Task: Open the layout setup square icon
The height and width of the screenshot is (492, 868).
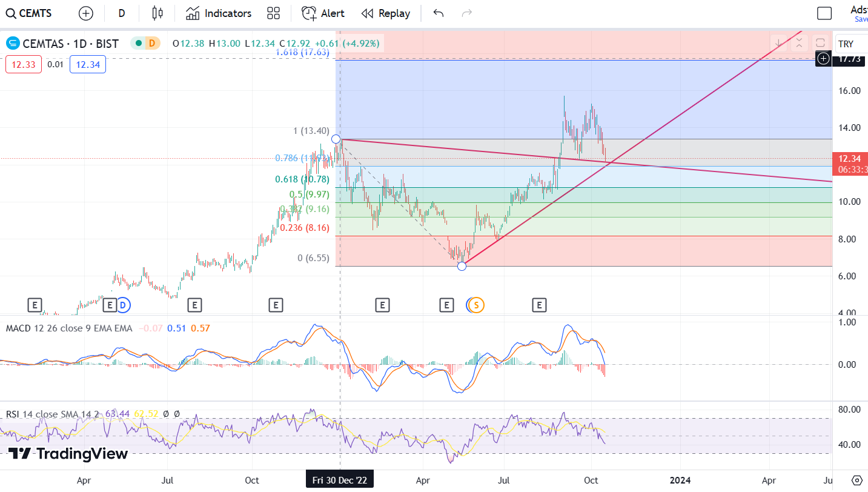Action: (824, 13)
